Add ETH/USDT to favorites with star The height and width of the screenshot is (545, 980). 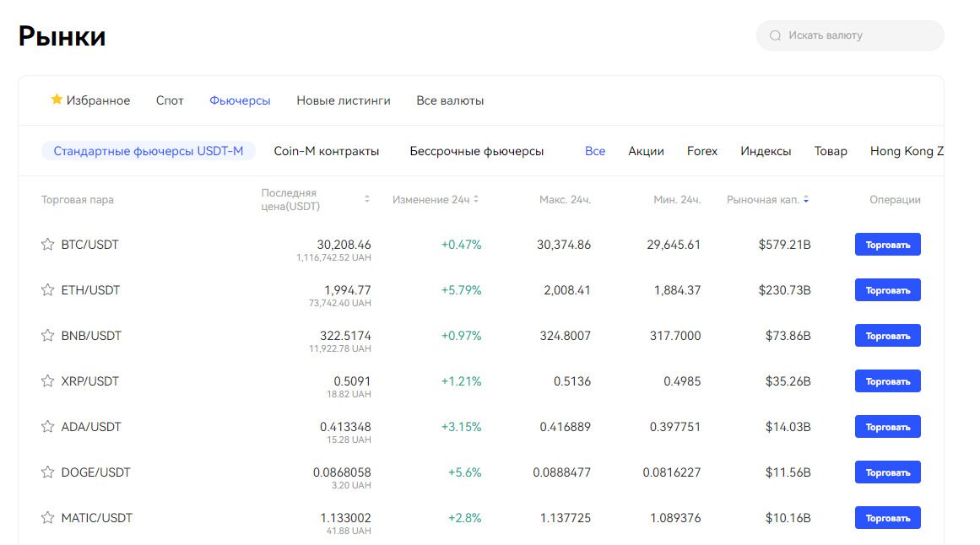pos(48,290)
